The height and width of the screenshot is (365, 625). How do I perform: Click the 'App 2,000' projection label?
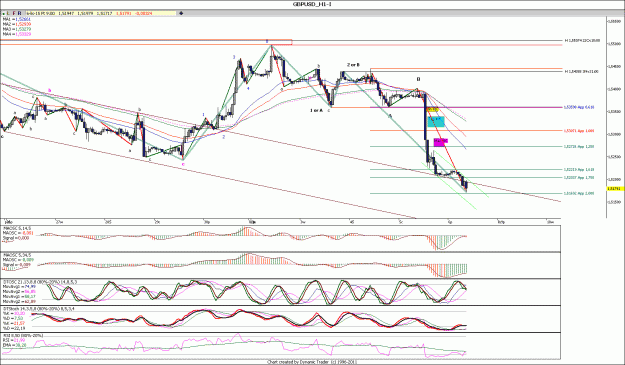coord(579,193)
